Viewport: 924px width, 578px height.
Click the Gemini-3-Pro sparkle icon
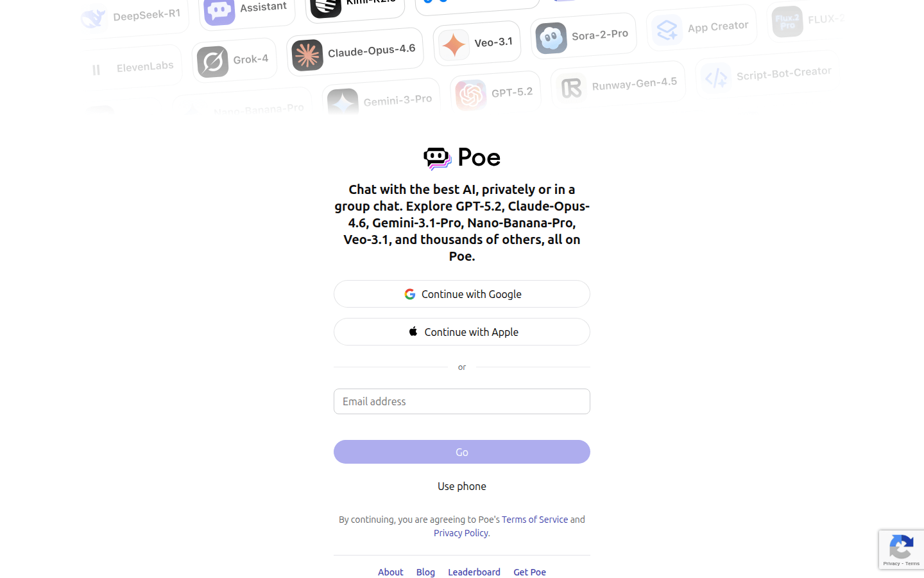(x=343, y=103)
